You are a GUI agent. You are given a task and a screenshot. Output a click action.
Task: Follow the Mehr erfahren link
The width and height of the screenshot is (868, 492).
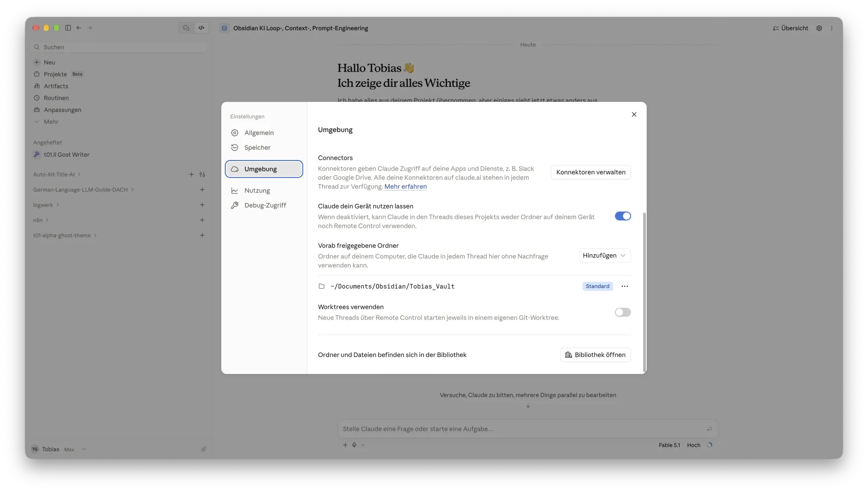(405, 187)
